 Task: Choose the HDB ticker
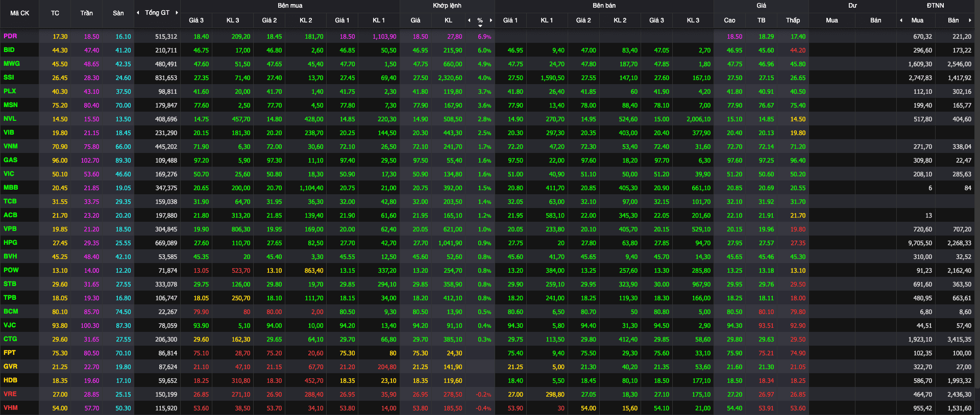click(10, 380)
